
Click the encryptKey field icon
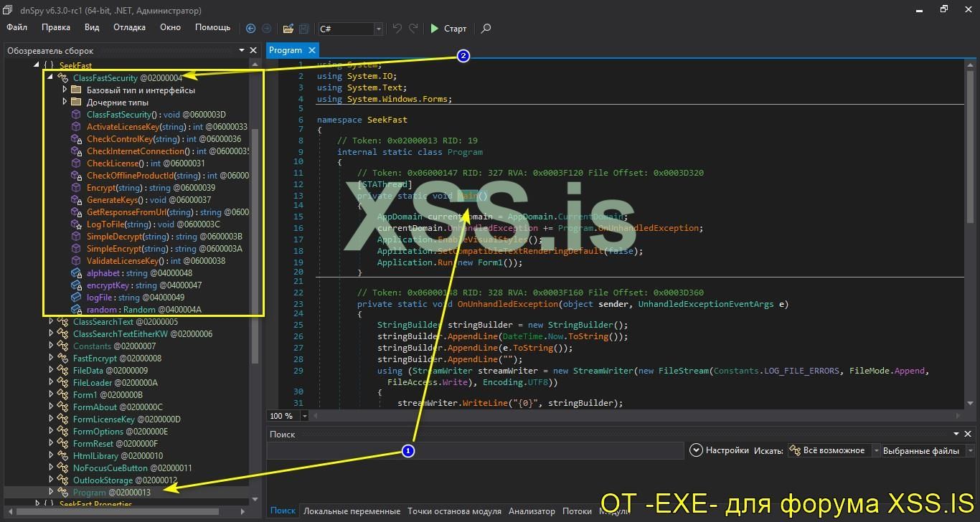coord(76,285)
